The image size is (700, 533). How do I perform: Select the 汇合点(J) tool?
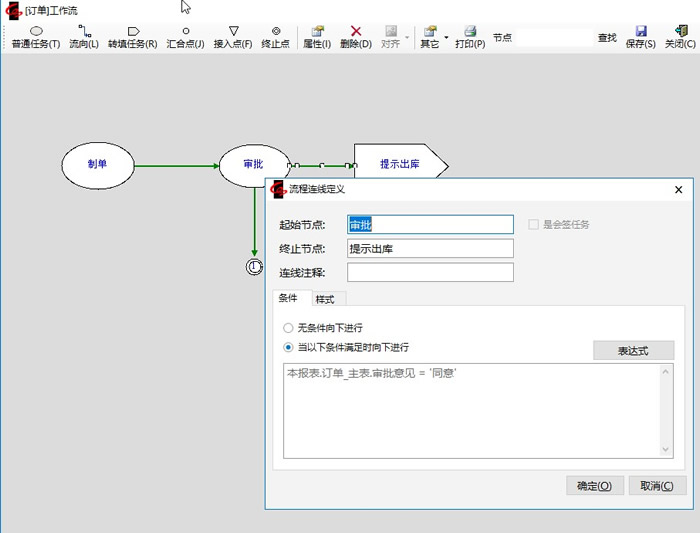185,37
